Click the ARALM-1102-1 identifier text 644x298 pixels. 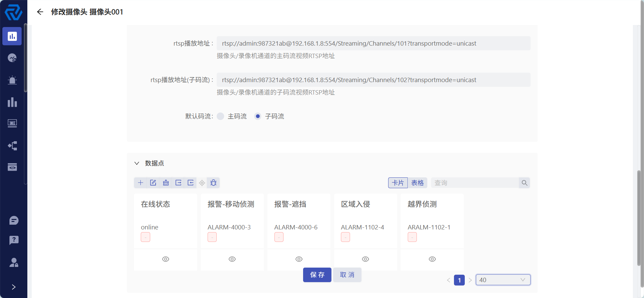(429, 227)
